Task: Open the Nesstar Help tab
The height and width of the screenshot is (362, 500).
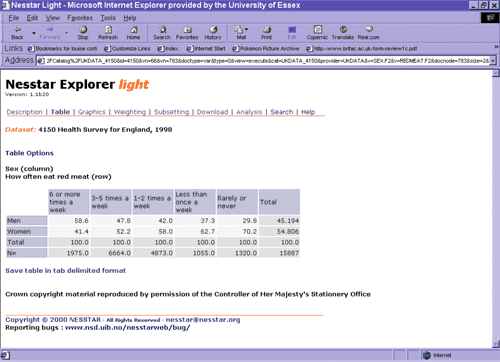Action: click(308, 112)
